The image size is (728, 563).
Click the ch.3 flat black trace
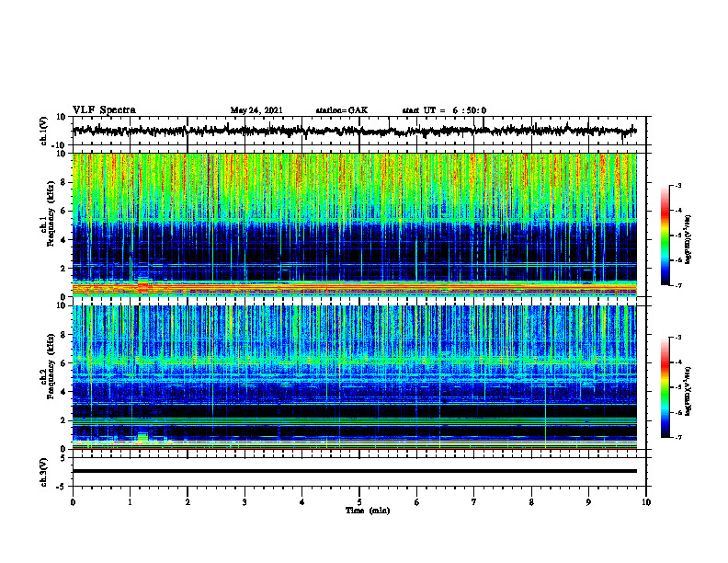355,471
